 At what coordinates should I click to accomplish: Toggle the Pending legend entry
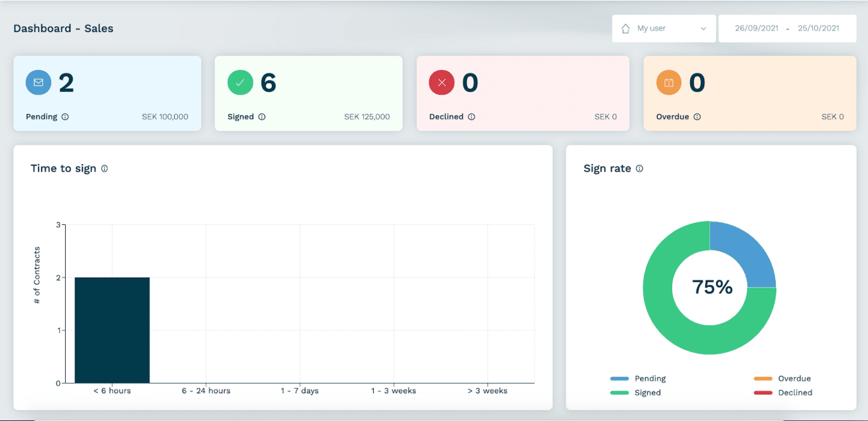(x=639, y=378)
